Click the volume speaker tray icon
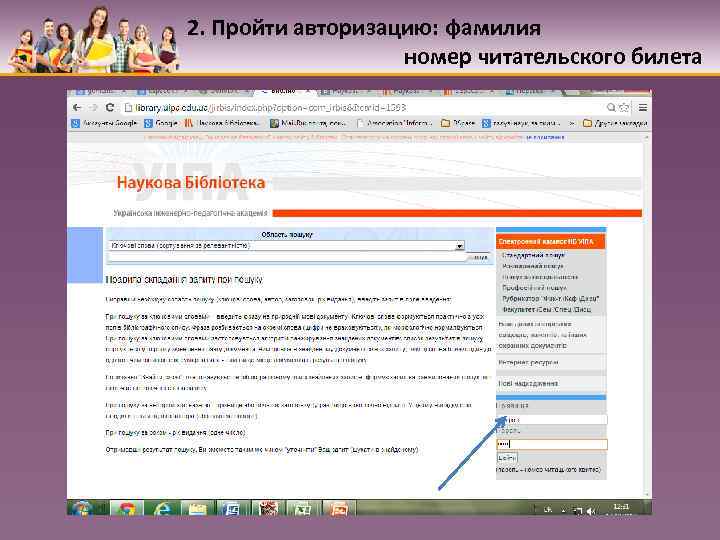Screen dimensions: 720x540 pyautogui.click(x=591, y=511)
